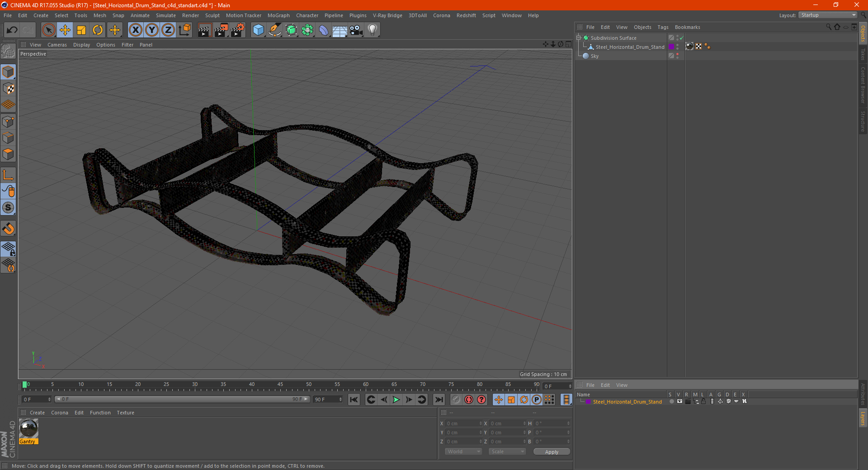Open the World coordinate dropdown
Viewport: 868px width, 470px height.
click(x=463, y=451)
